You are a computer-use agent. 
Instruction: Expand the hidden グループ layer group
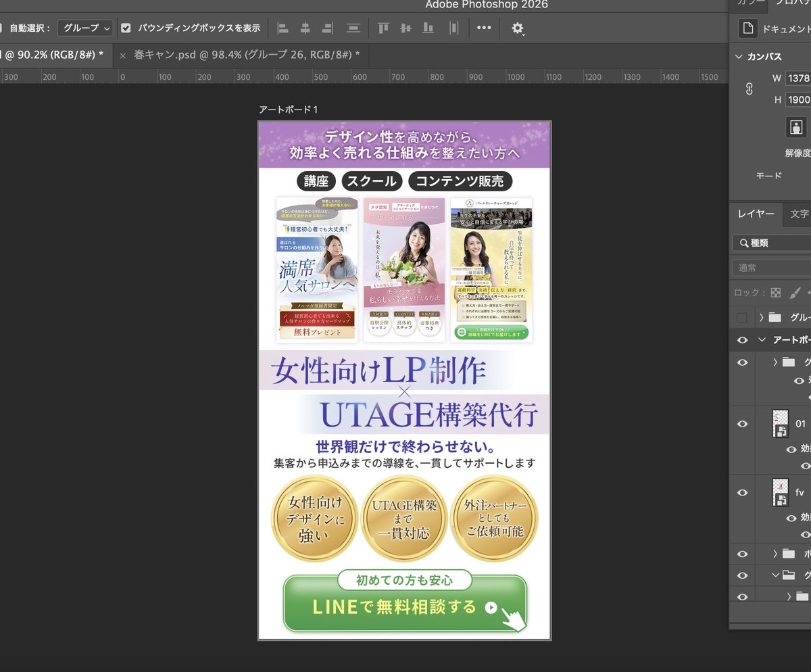tap(762, 317)
